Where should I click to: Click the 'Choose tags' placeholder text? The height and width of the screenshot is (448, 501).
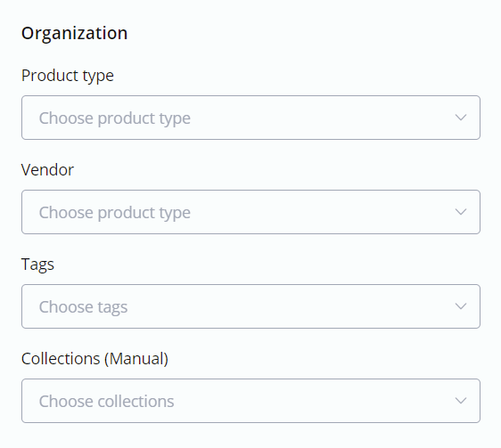pyautogui.click(x=83, y=307)
